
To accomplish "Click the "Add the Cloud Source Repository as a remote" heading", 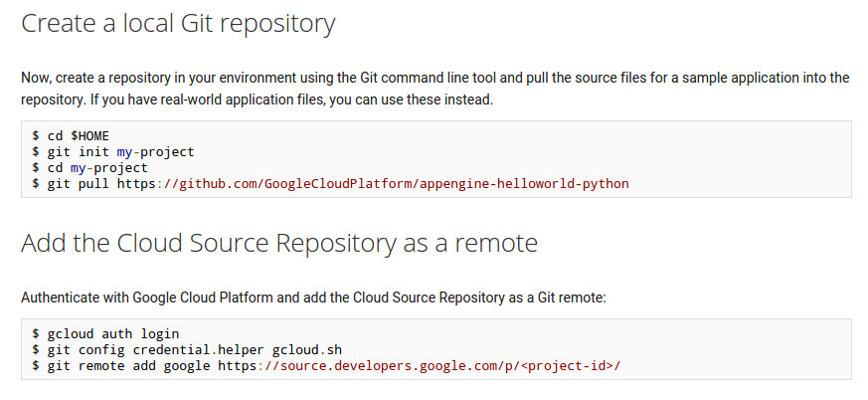I will tap(279, 243).
